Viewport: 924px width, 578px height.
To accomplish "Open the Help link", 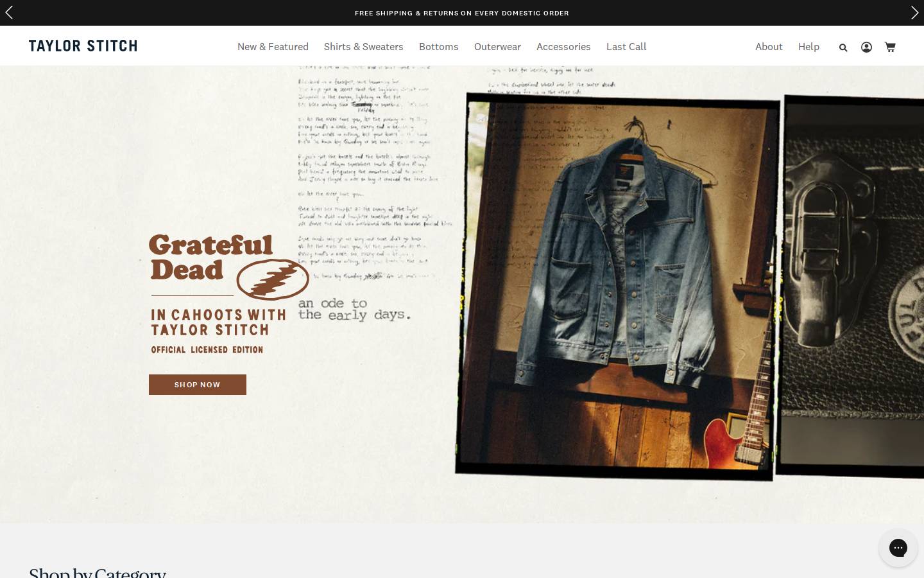I will click(809, 46).
